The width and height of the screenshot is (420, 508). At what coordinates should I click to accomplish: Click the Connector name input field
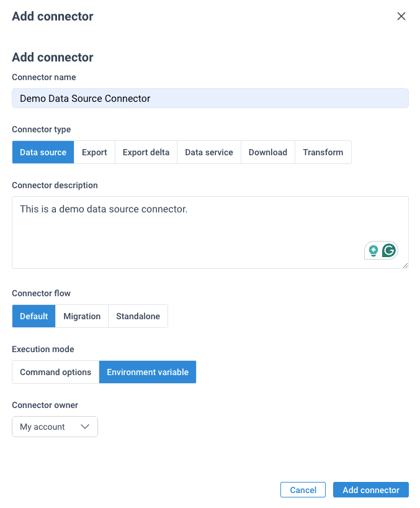coord(210,98)
